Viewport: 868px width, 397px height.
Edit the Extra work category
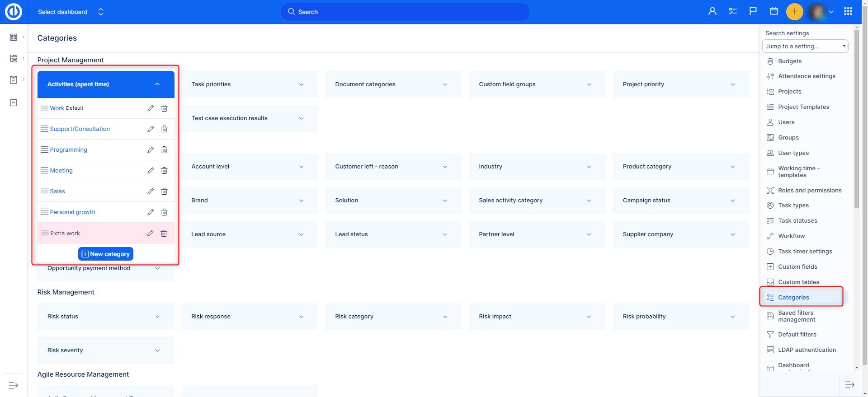point(150,234)
